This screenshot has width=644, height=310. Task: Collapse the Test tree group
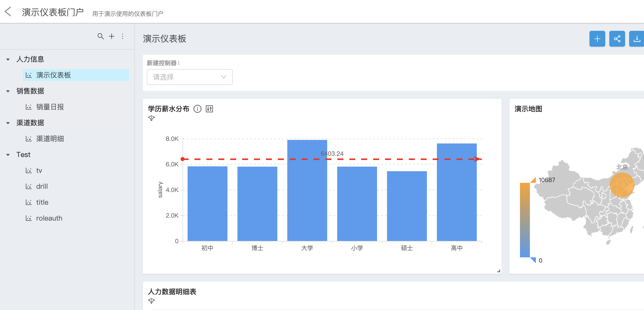(x=8, y=155)
